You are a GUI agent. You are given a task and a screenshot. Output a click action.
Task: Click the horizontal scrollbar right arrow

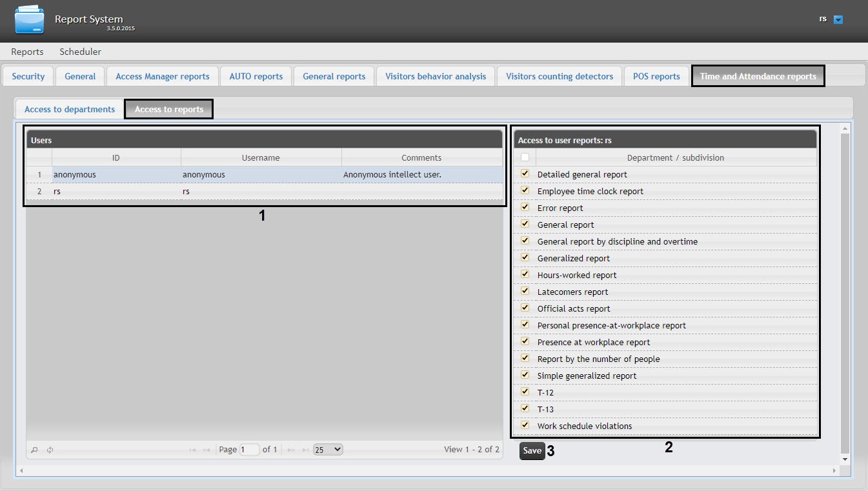click(834, 471)
